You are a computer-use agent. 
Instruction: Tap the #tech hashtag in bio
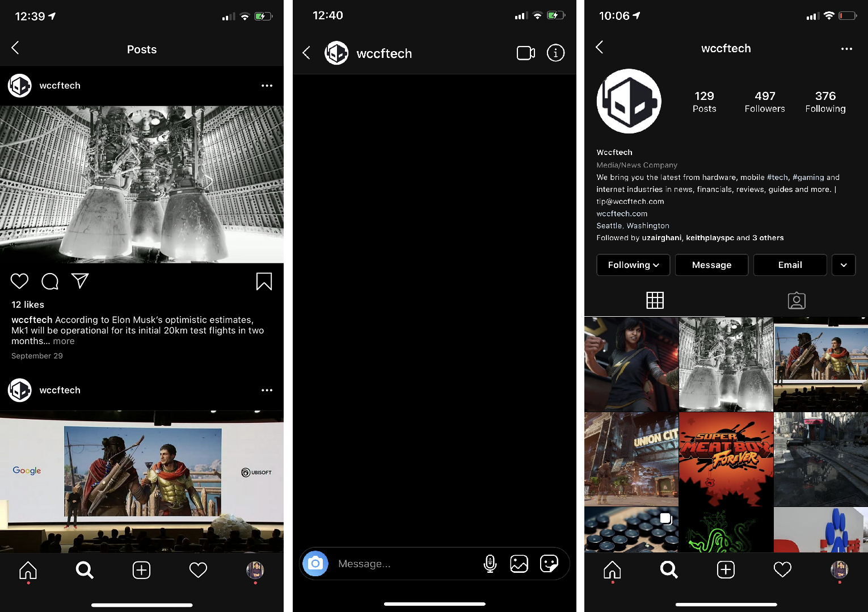[x=777, y=177]
